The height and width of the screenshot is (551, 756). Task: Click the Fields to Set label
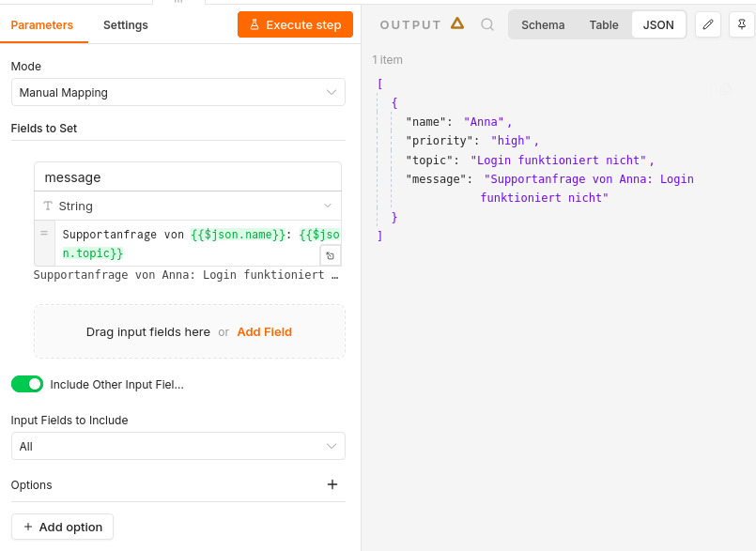(x=44, y=129)
